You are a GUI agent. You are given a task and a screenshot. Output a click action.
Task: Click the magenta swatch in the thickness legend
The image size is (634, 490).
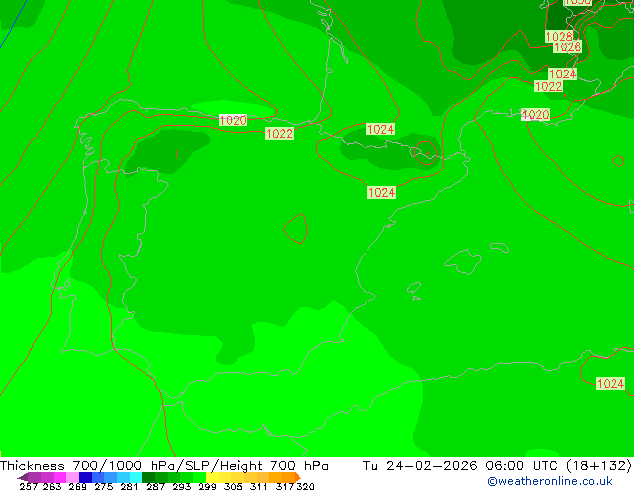pos(60,477)
